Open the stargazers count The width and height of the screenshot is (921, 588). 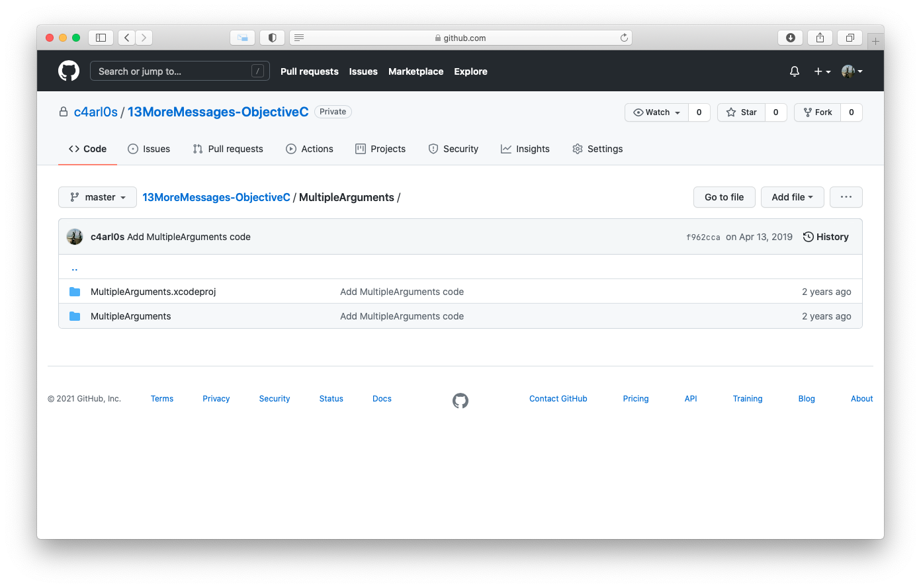click(775, 112)
